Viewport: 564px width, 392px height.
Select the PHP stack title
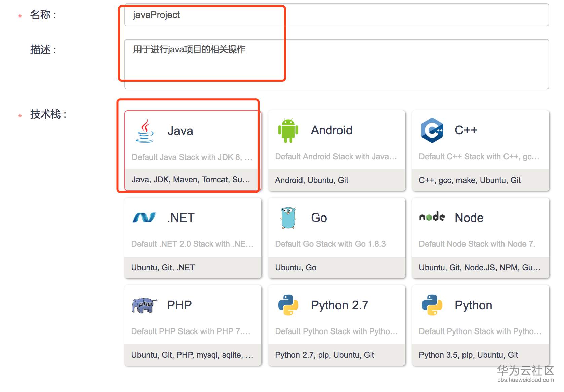[179, 305]
